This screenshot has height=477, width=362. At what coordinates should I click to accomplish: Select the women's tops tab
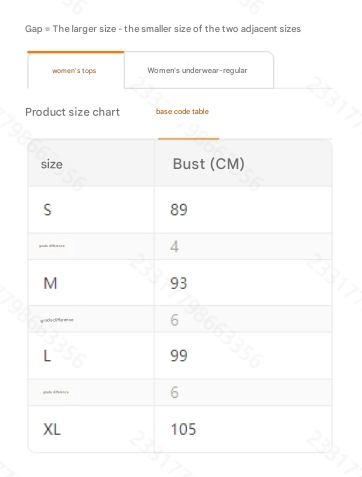pos(76,70)
